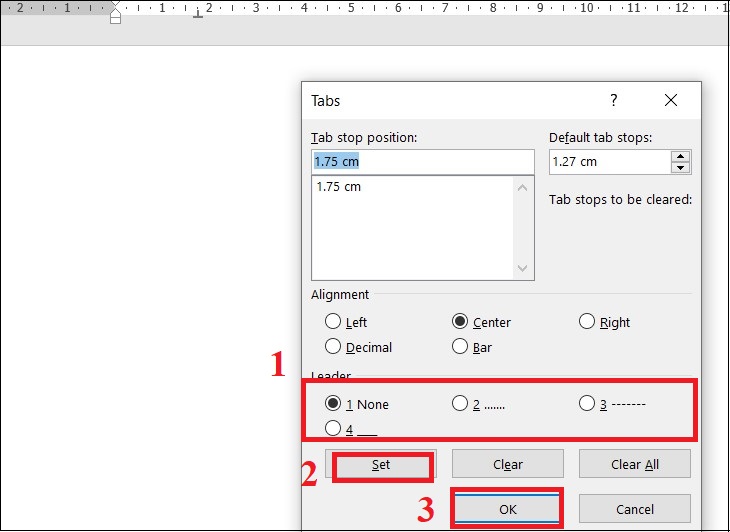Click the Default tab stops input field
The image size is (730, 532).
click(610, 162)
